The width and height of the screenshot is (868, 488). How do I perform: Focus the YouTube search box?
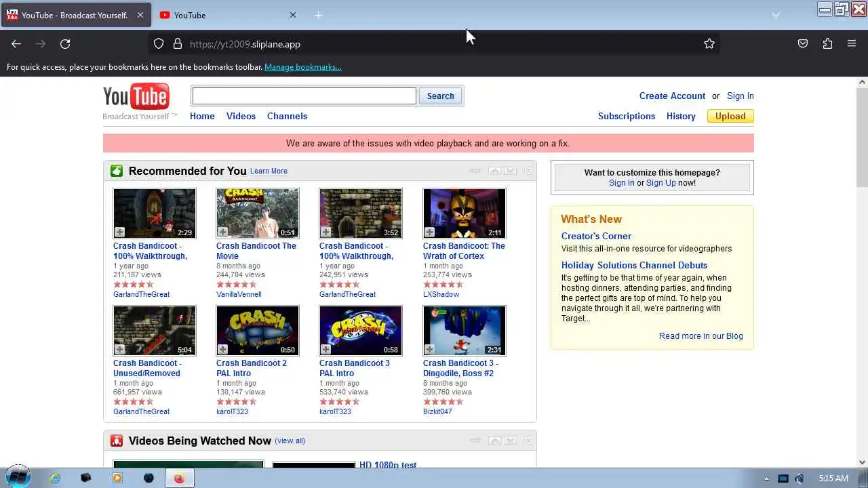pyautogui.click(x=304, y=96)
